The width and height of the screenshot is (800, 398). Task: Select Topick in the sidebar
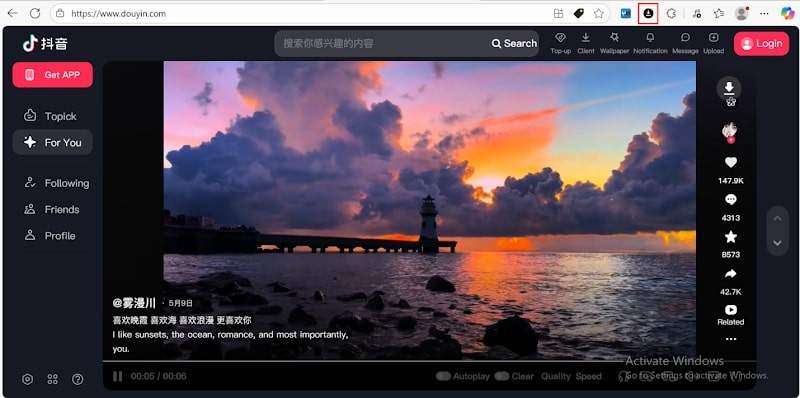pos(53,116)
